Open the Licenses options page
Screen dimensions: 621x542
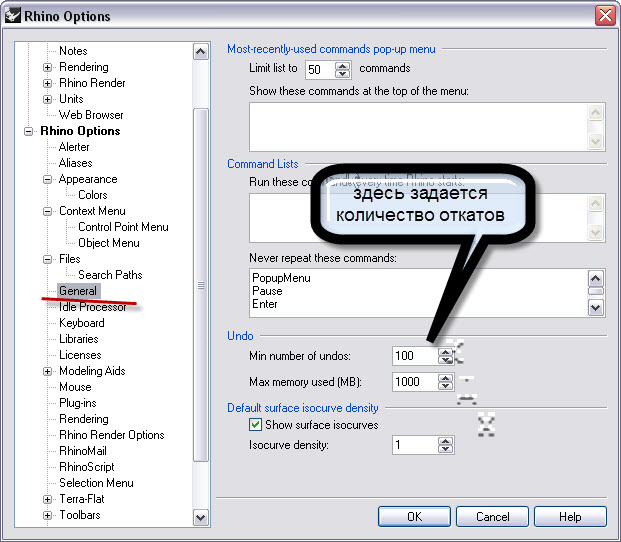coord(80,355)
